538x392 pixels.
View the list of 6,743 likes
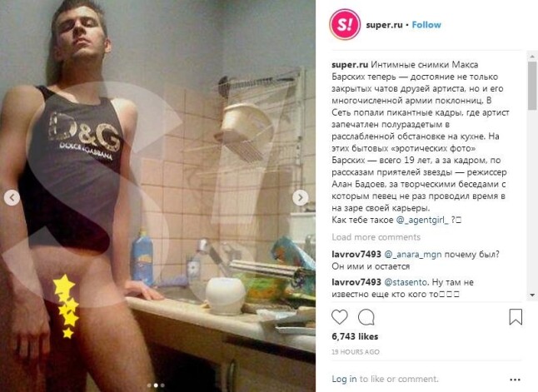pyautogui.click(x=355, y=336)
